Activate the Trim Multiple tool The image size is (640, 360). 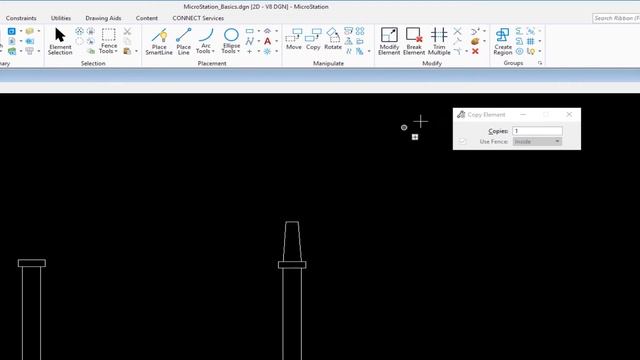click(x=439, y=41)
